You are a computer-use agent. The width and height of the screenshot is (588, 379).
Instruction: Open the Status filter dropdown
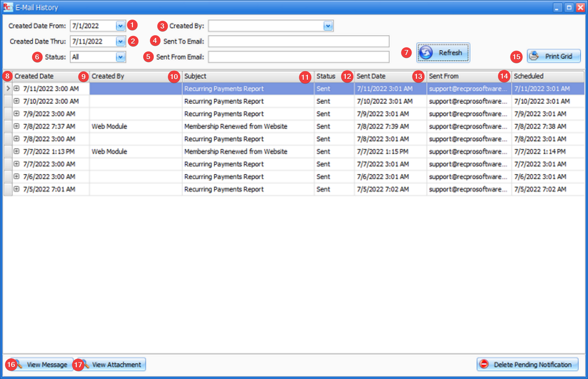120,57
